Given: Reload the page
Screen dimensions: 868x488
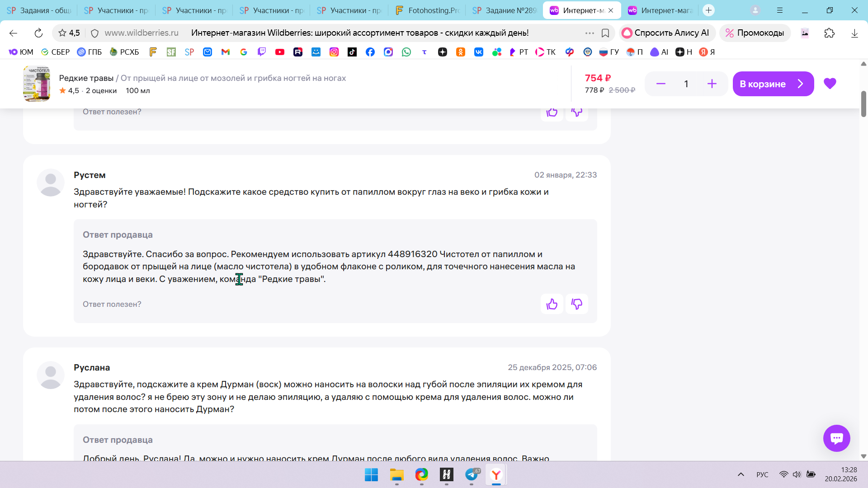Looking at the screenshot, I should (38, 33).
